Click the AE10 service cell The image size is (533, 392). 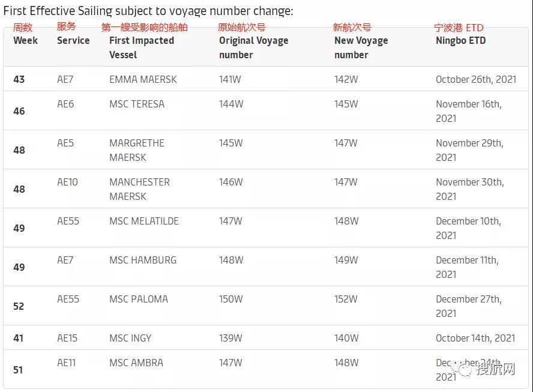[67, 182]
